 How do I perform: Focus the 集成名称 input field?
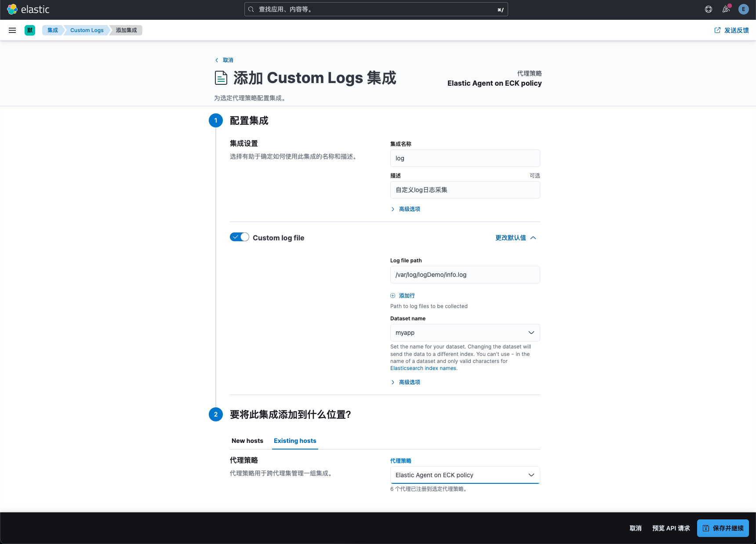[x=465, y=158]
